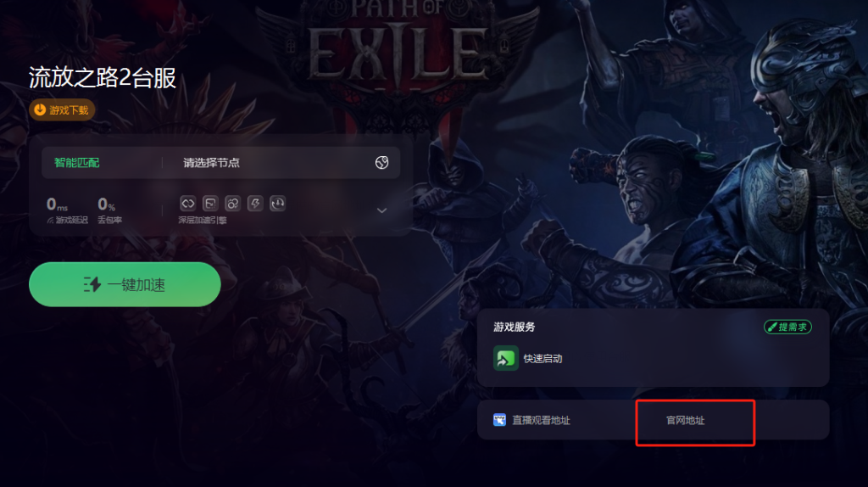Click the first deep acceleration engine icon

pyautogui.click(x=187, y=204)
